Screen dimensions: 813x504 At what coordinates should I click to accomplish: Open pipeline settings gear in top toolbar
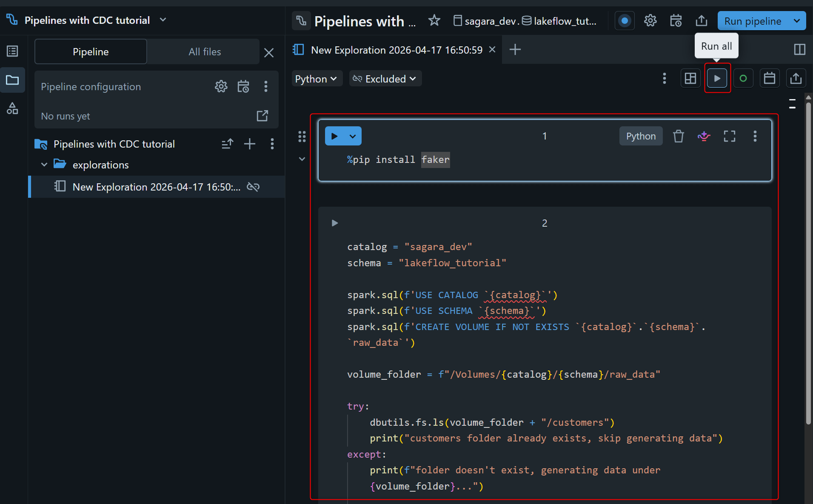point(650,20)
